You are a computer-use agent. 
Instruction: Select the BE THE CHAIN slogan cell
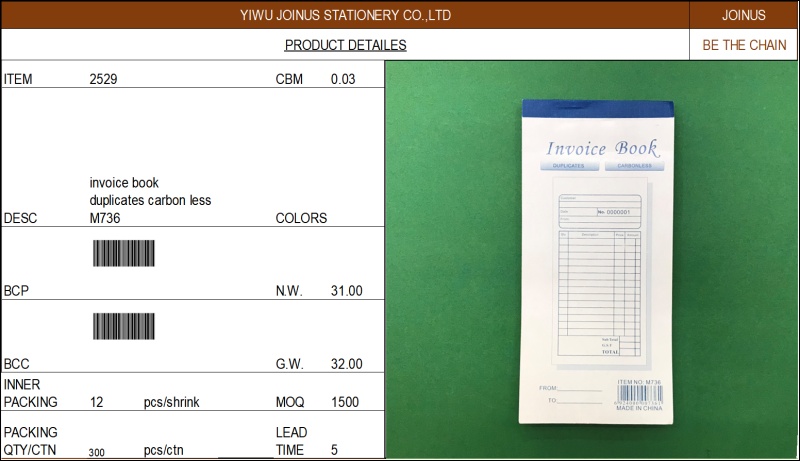pyautogui.click(x=744, y=45)
